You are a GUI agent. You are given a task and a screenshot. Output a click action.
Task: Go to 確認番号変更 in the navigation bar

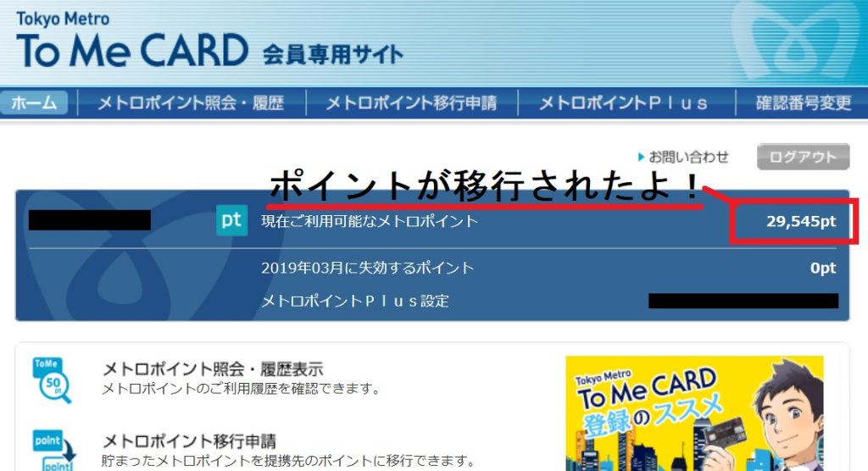(804, 103)
